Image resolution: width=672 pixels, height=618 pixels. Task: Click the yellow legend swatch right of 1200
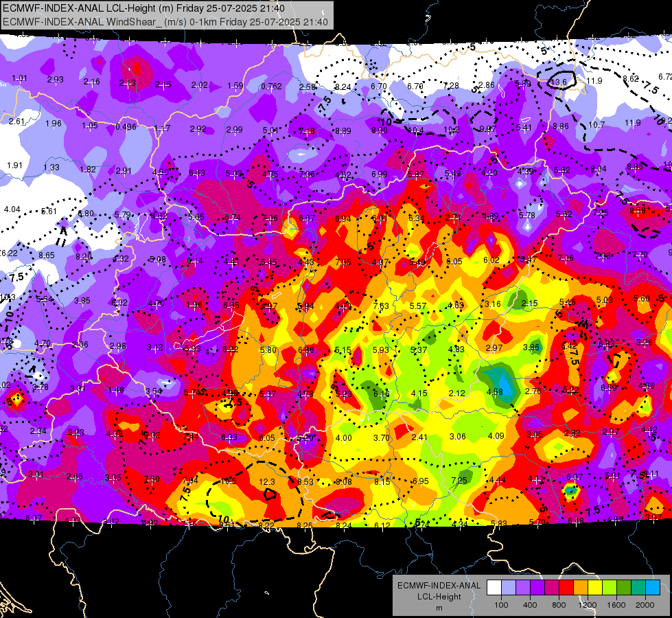pyautogui.click(x=595, y=588)
